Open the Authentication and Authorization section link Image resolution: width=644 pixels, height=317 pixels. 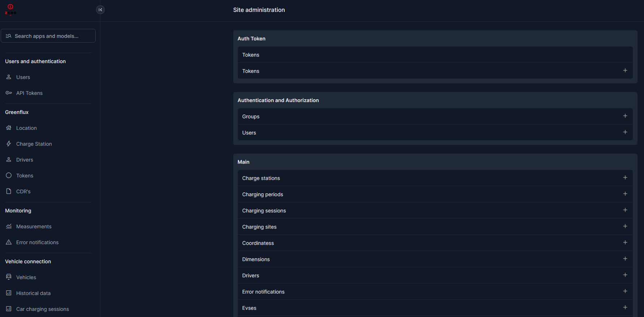click(278, 100)
